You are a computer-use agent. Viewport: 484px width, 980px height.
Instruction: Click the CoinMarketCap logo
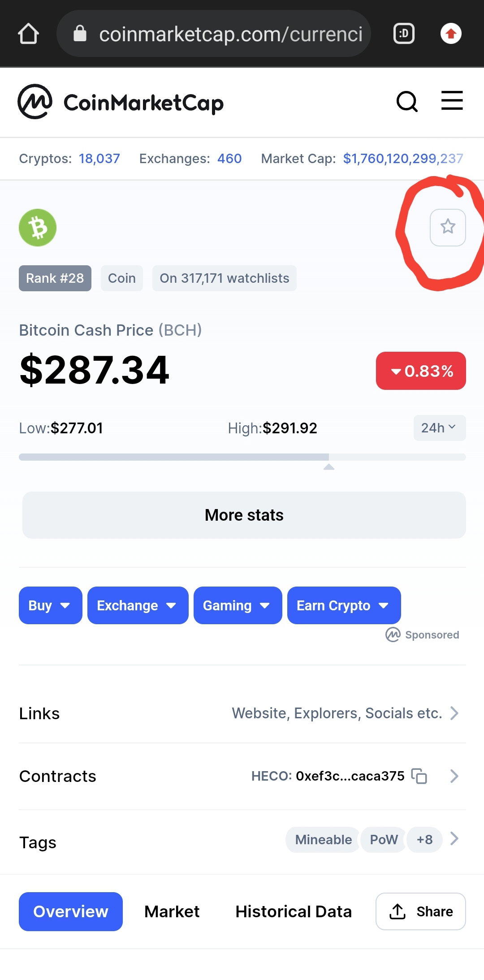[120, 102]
